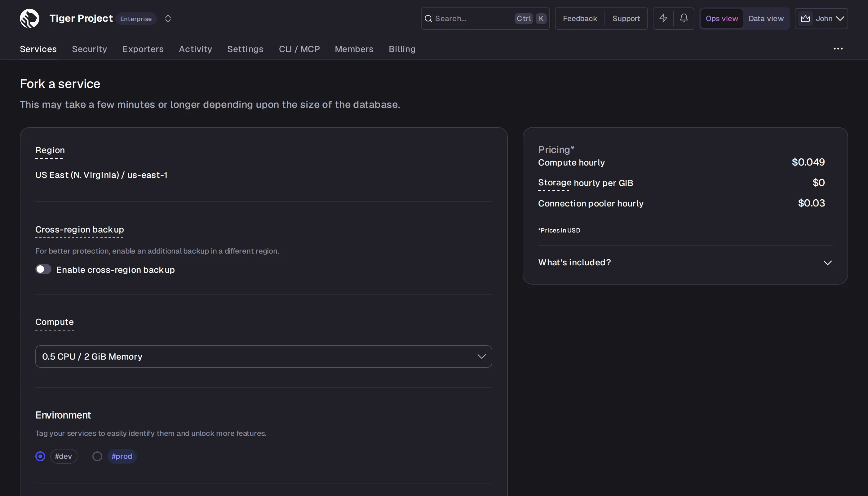
Task: Click the Tiger logo icon
Action: click(30, 18)
